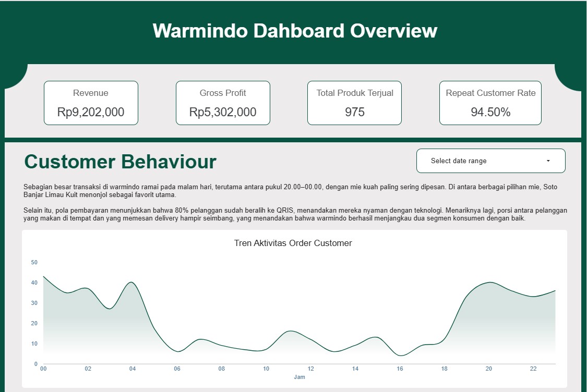Click the 50 value on the y-axis
The image size is (587, 392).
[x=34, y=262]
